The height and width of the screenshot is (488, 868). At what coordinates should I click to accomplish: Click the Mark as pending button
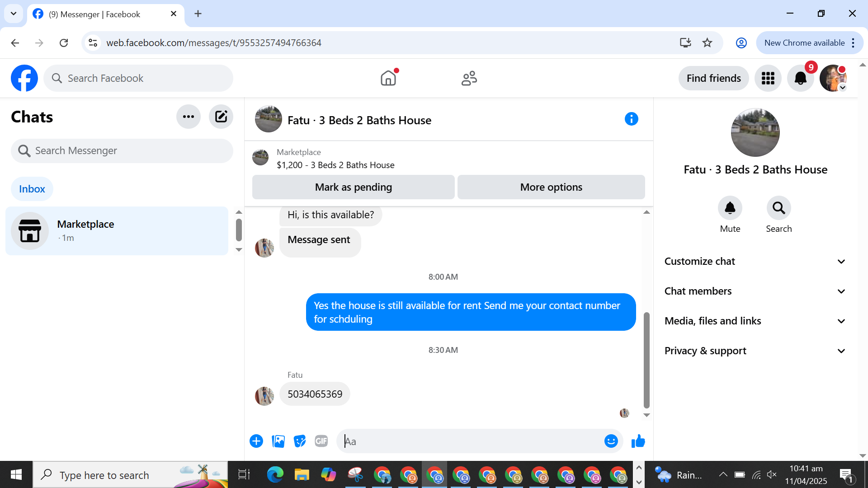coord(353,187)
